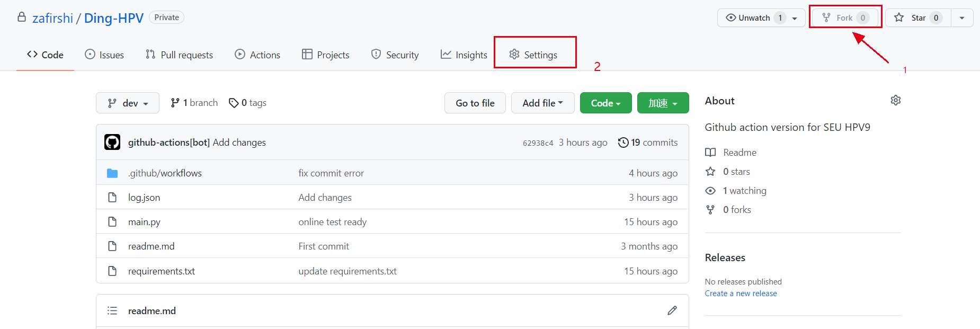The image size is (980, 329).
Task: View the 0 forks link
Action: point(728,210)
